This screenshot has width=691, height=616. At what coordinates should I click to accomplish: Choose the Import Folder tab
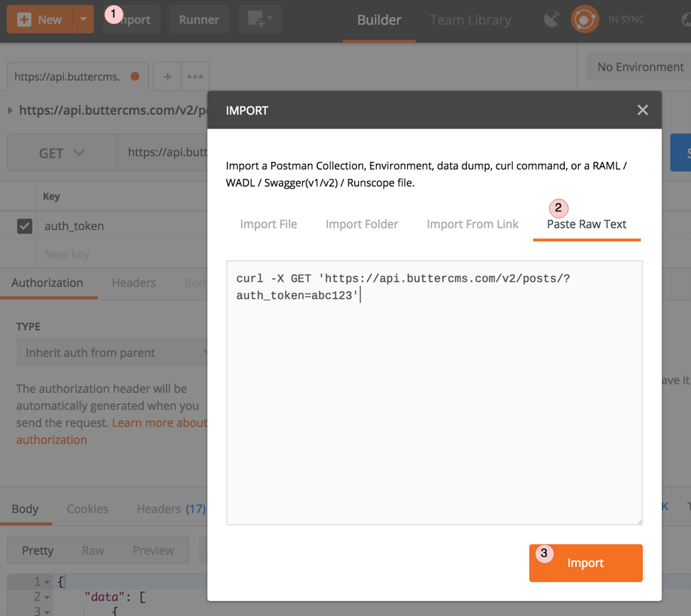pyautogui.click(x=362, y=224)
